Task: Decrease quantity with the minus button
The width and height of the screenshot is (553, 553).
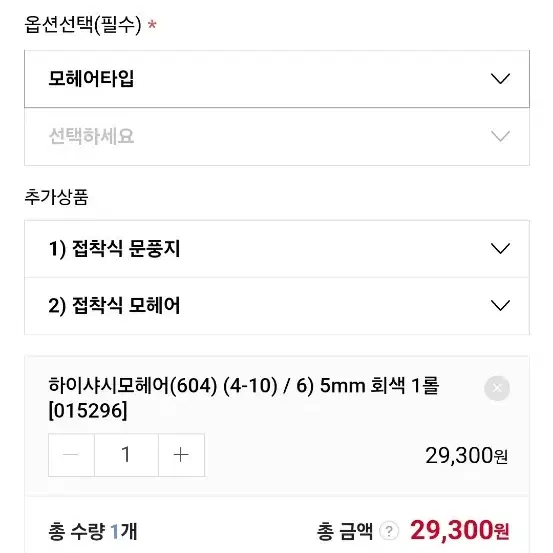Action: pyautogui.click(x=71, y=455)
